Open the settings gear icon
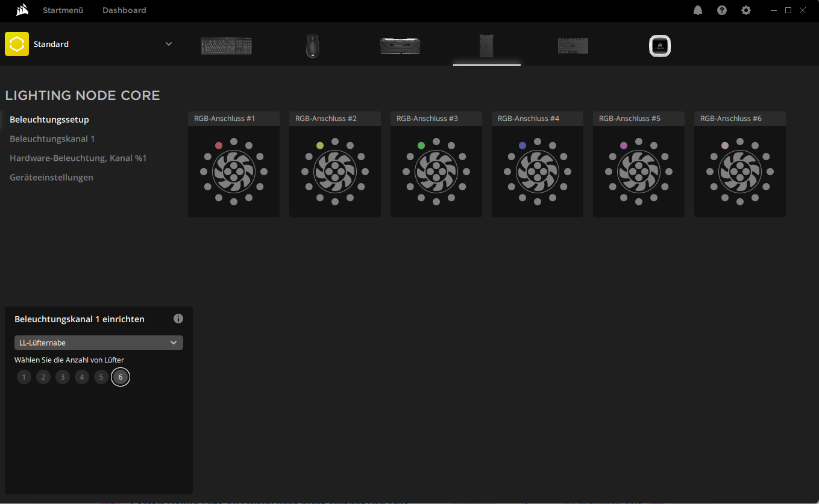 746,10
